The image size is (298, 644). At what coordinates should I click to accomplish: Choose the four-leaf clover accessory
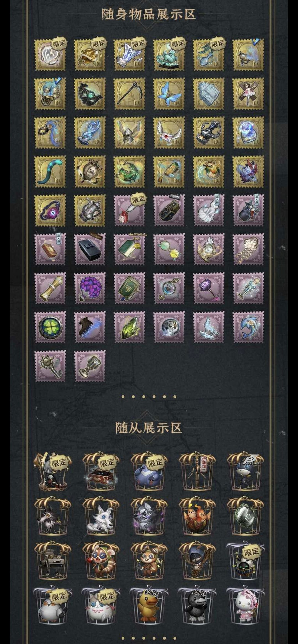pos(50,327)
